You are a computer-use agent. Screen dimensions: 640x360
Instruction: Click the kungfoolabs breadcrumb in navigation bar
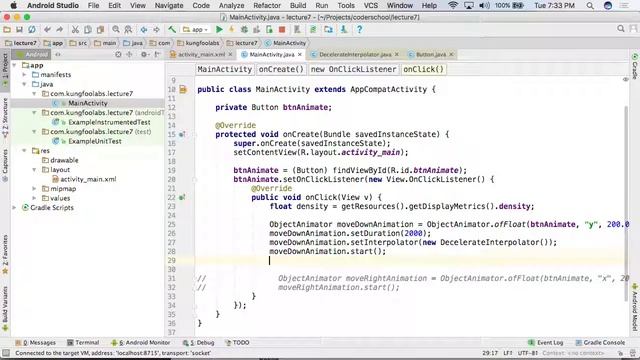coord(198,43)
